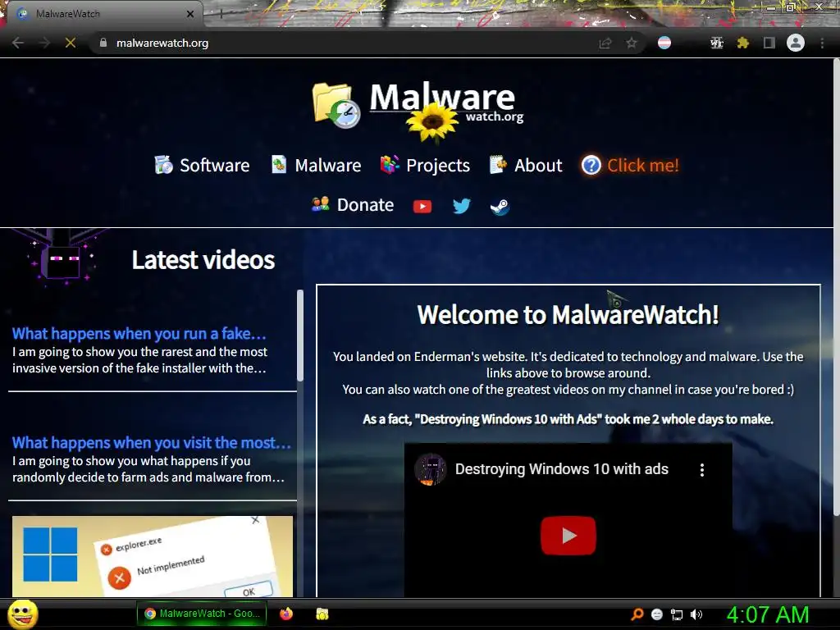This screenshot has width=840, height=630.
Task: Click the Donate people icon
Action: tap(321, 204)
